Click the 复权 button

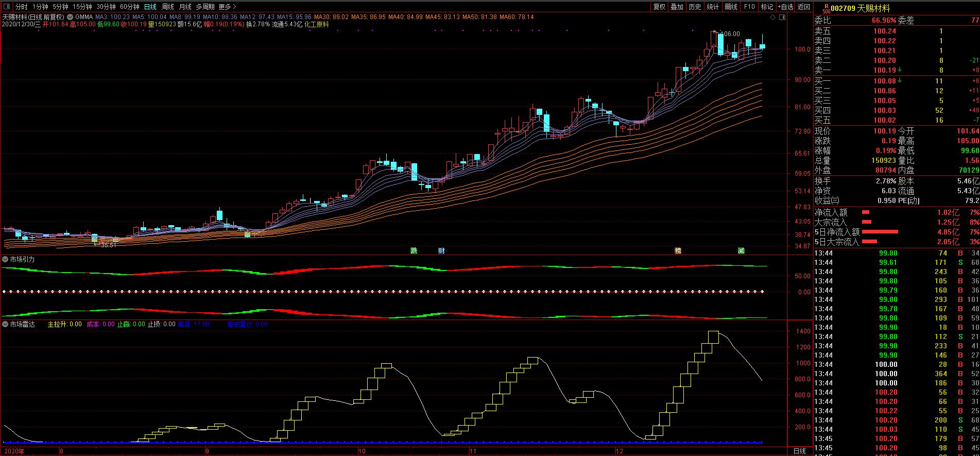coord(659,7)
